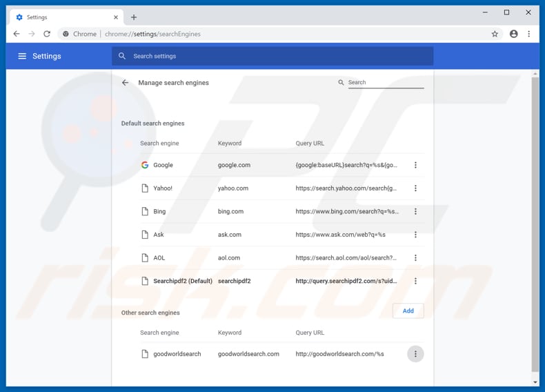This screenshot has height=392, width=545.
Task: Click the vertical scrollbar thumb
Action: pyautogui.click(x=535, y=224)
